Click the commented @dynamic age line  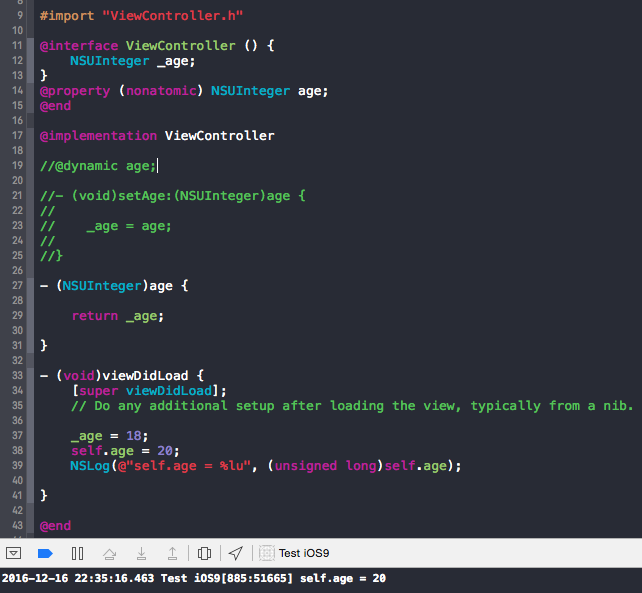[97, 166]
